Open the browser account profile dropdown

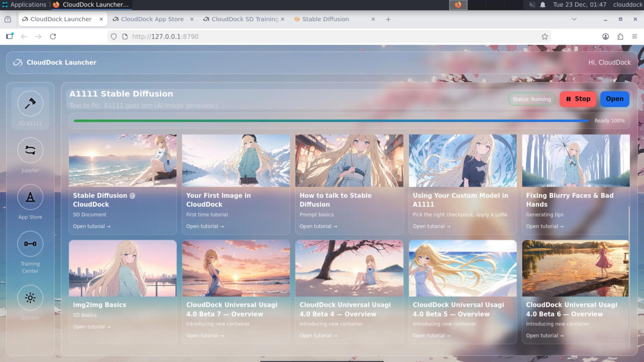tap(605, 36)
